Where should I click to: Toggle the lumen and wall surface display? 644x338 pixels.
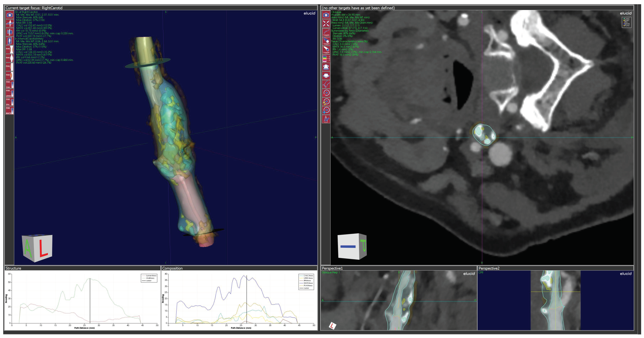pyautogui.click(x=326, y=41)
